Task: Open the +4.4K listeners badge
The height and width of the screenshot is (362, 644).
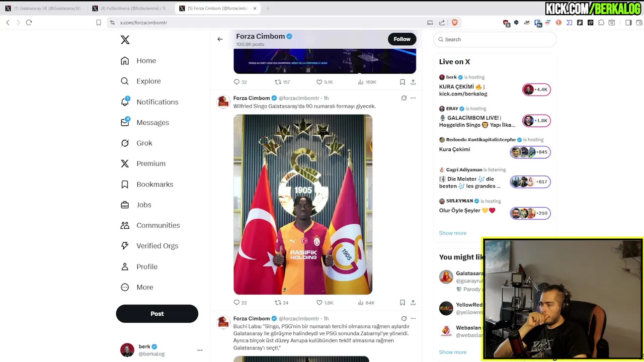Action: [536, 89]
